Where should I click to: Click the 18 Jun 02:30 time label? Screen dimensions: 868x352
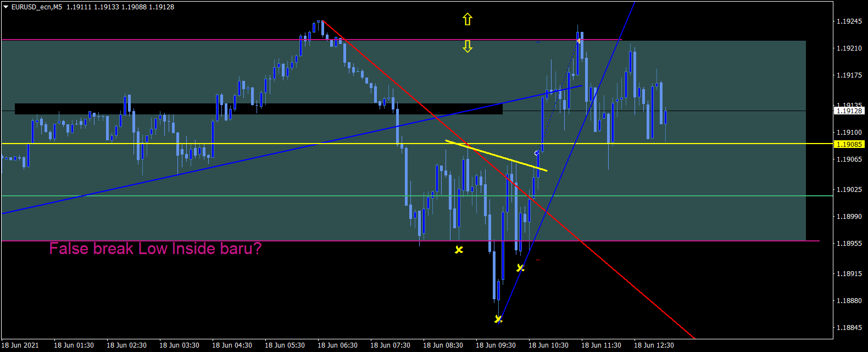click(x=126, y=345)
